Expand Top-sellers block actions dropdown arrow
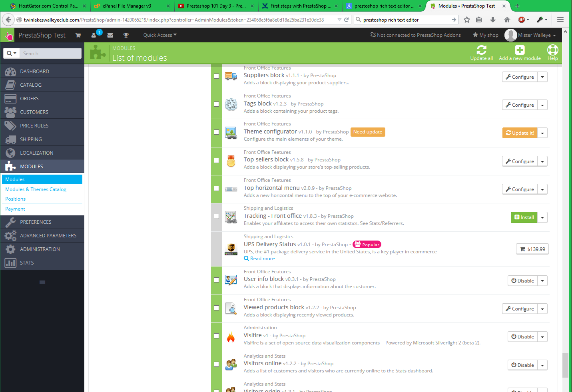This screenshot has width=572, height=392. click(x=542, y=161)
